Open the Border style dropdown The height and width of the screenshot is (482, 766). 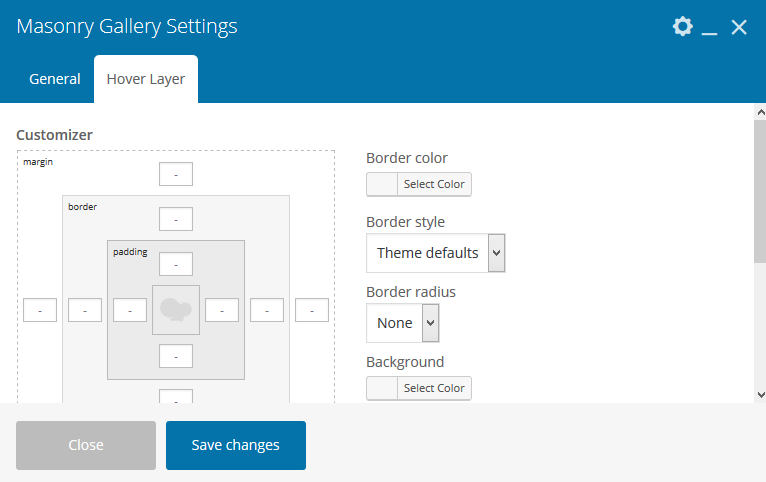tap(435, 253)
